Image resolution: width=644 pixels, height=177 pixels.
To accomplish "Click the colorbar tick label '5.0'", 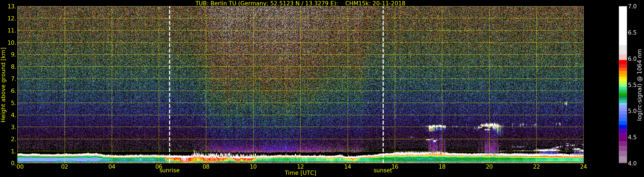I will (632, 111).
